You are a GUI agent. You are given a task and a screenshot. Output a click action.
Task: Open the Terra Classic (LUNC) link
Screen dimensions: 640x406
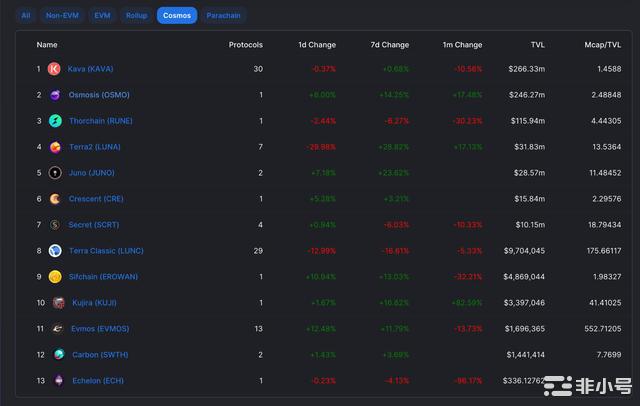coord(106,251)
